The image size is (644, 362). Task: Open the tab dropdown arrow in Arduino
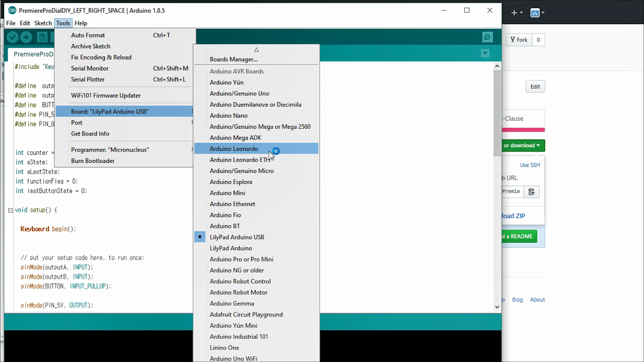pyautogui.click(x=485, y=53)
